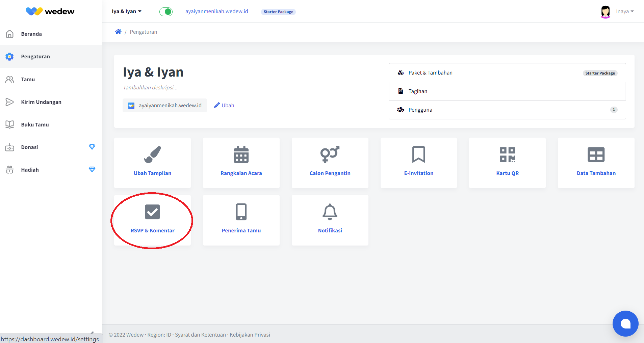Click the Rangkaian Acara calendar icon
Screen dimensions: 644x343
pyautogui.click(x=241, y=154)
